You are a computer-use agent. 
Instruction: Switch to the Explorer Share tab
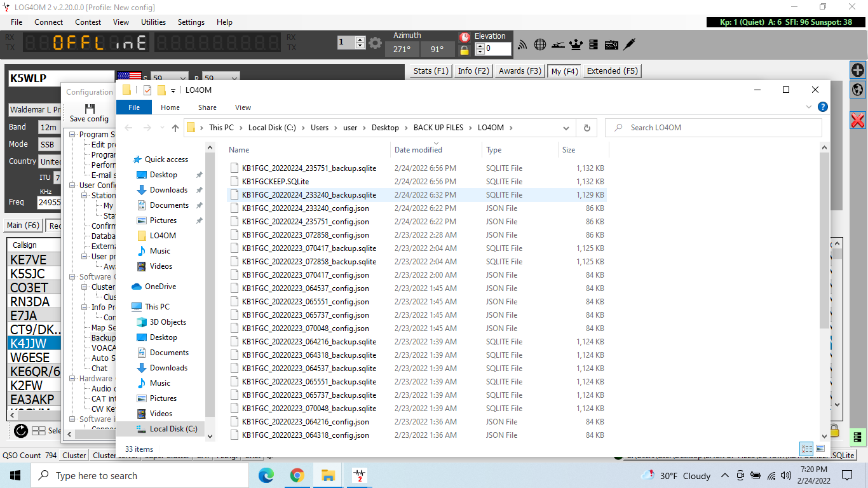click(207, 107)
